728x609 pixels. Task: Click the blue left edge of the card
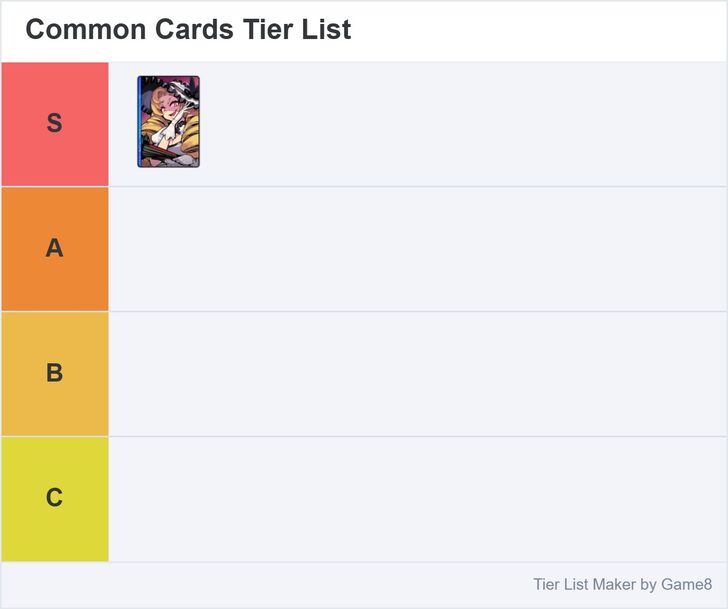pyautogui.click(x=140, y=121)
